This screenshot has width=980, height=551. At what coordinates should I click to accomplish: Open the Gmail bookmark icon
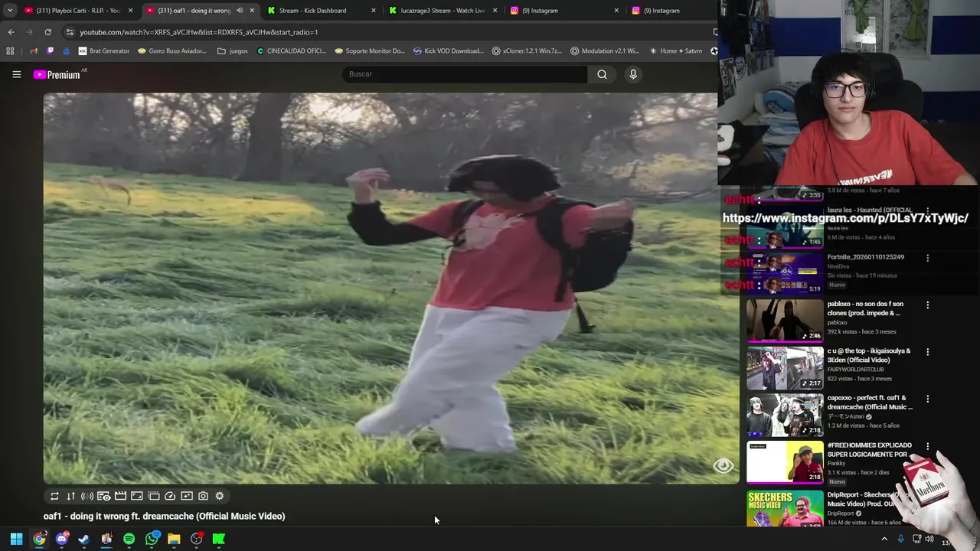point(34,51)
